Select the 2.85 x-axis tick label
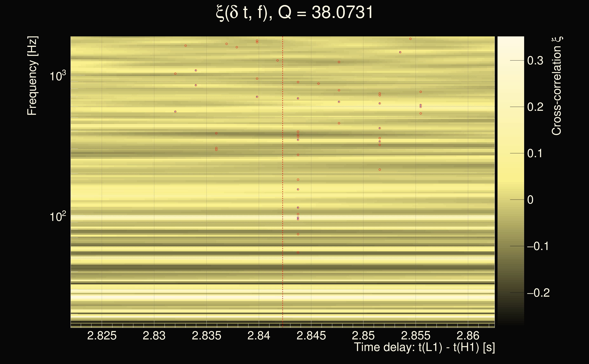The width and height of the screenshot is (589, 364). pos(363,336)
